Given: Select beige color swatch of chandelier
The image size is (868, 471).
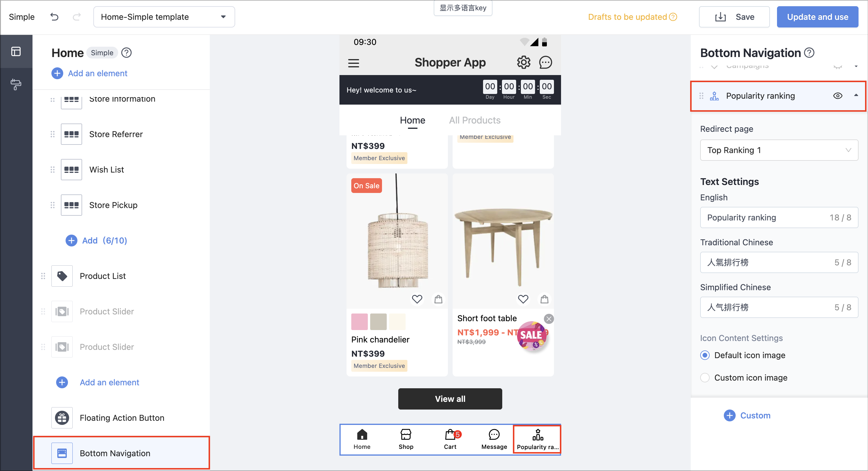Looking at the screenshot, I should pyautogui.click(x=378, y=321).
